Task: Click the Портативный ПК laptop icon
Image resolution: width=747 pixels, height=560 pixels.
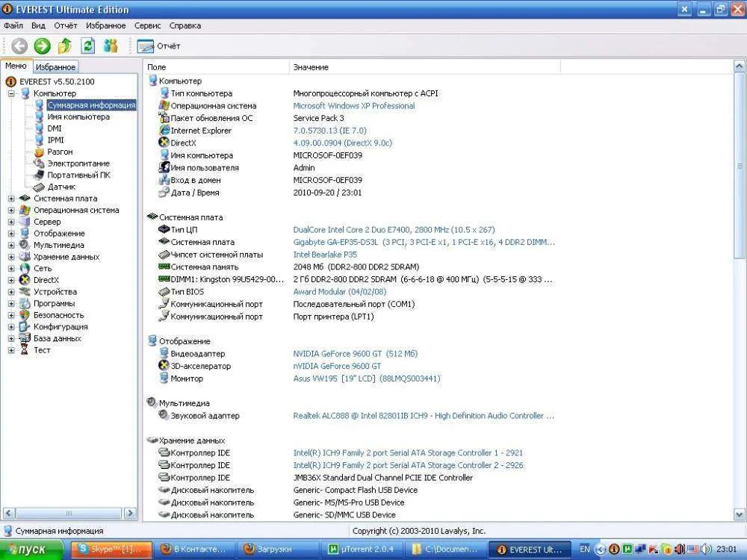Action: [39, 175]
